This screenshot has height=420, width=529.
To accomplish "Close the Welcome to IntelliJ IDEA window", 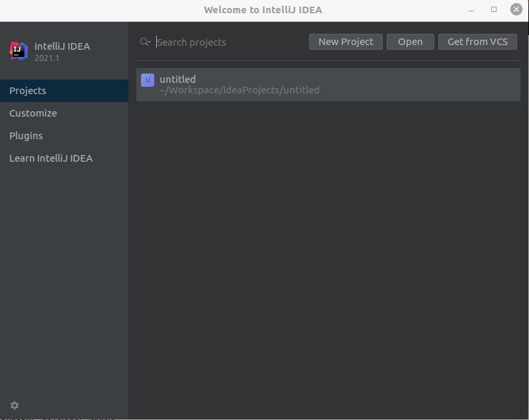I will point(516,9).
